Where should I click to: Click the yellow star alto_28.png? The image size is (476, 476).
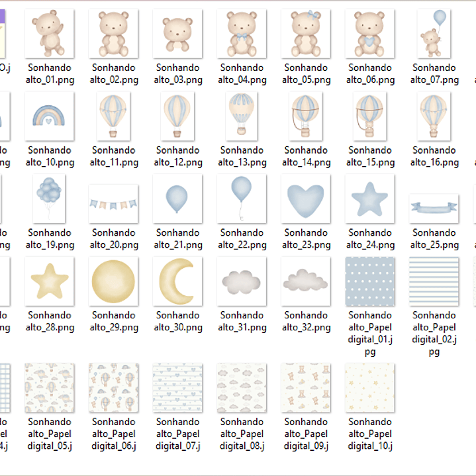click(50, 281)
